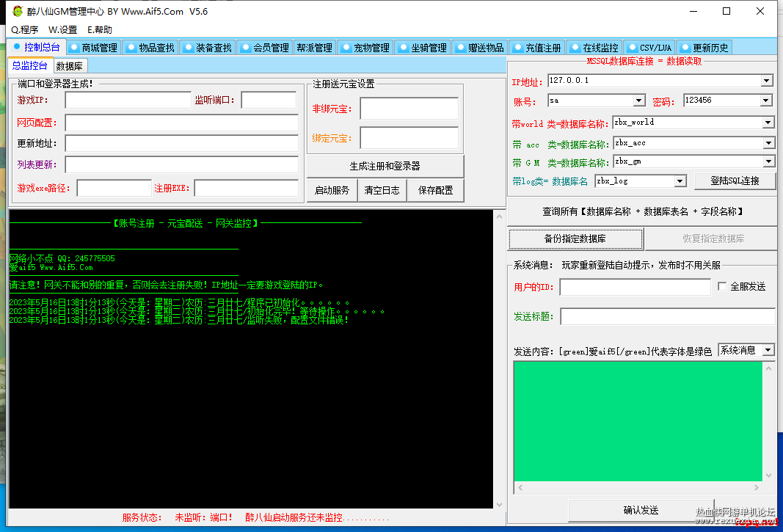Expand the 系统消息 message type dropdown
The image size is (783, 532).
coord(768,350)
